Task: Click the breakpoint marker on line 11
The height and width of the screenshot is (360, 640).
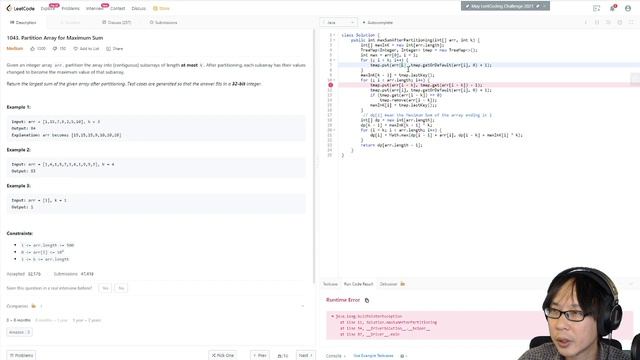Action: pyautogui.click(x=331, y=85)
